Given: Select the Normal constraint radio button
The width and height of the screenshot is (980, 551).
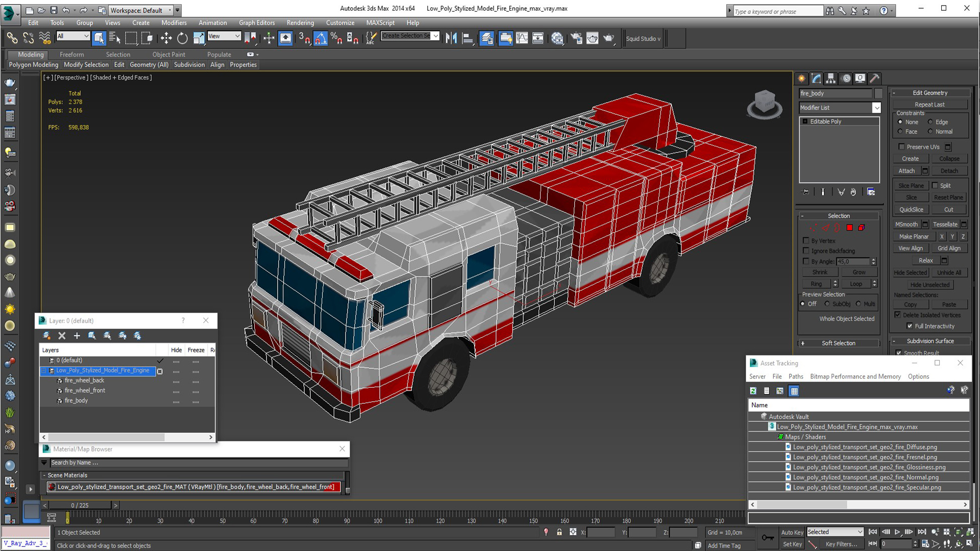Looking at the screenshot, I should 930,132.
